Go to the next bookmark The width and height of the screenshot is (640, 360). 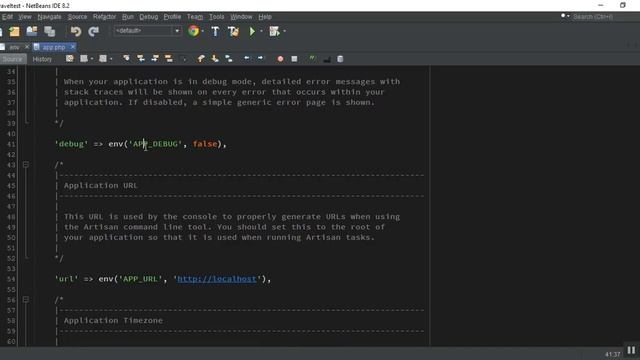215,59
